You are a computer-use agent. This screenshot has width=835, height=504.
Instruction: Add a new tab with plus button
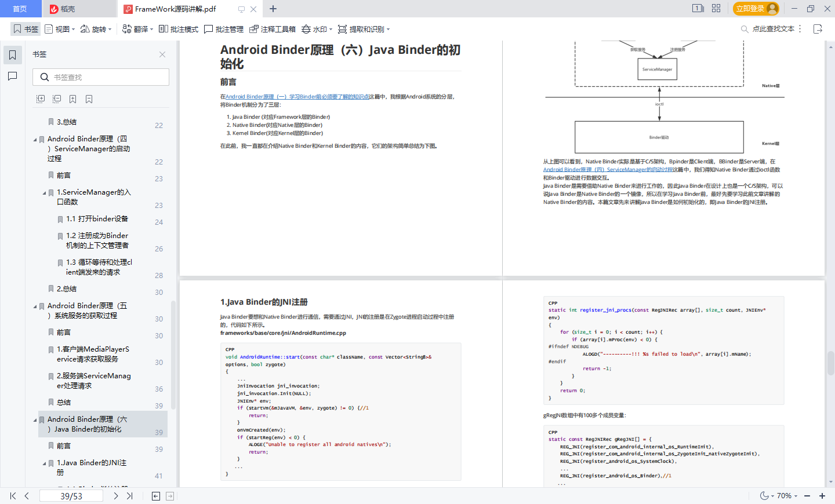tap(273, 9)
